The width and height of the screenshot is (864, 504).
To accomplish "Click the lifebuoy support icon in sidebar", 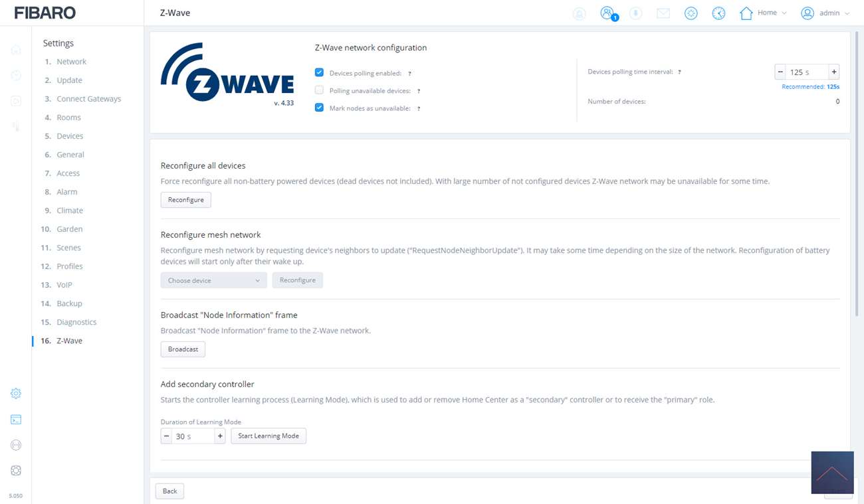I will point(16,471).
